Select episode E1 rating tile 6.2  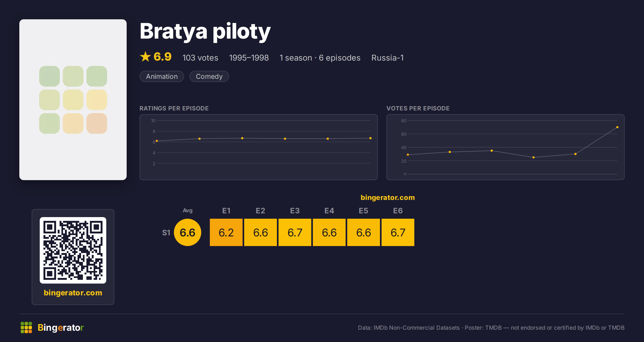[226, 232]
